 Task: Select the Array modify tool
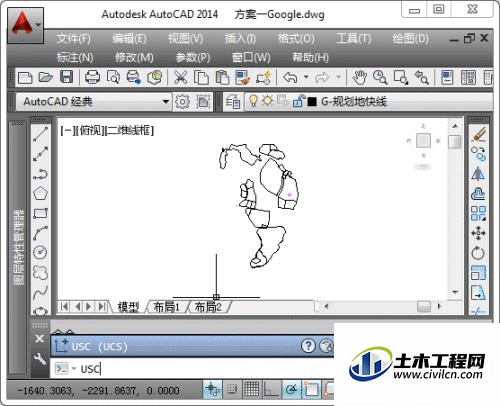point(478,213)
